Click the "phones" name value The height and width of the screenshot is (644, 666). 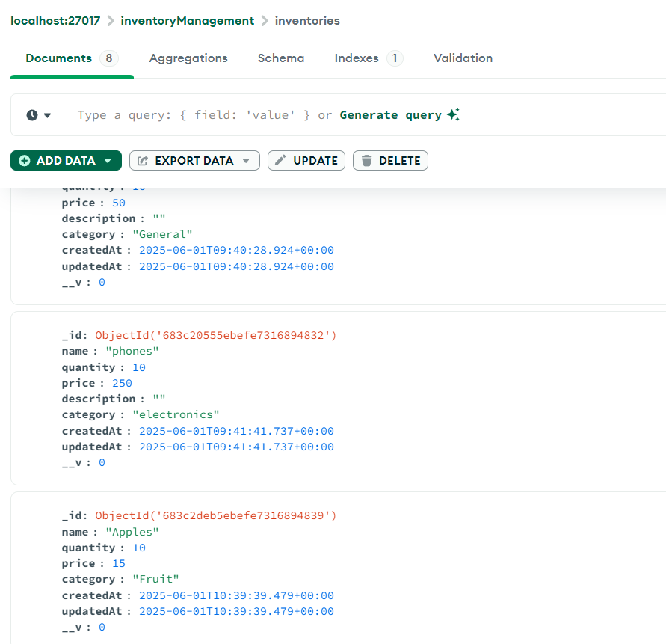(x=132, y=351)
